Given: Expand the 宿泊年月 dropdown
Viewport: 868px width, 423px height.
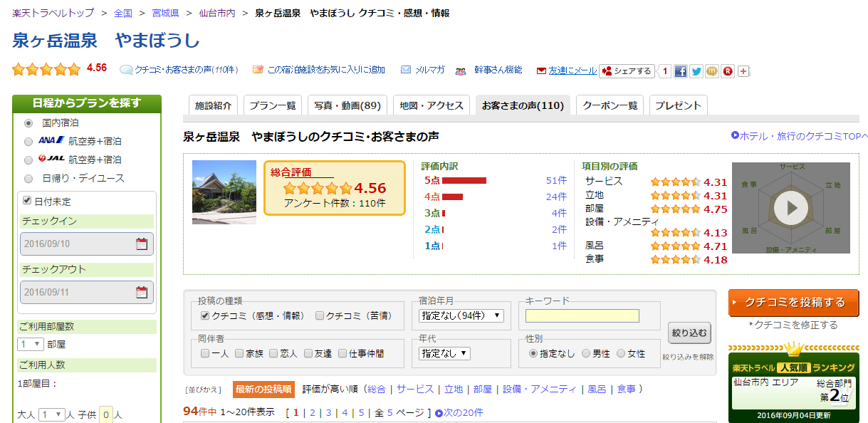Looking at the screenshot, I should point(461,315).
